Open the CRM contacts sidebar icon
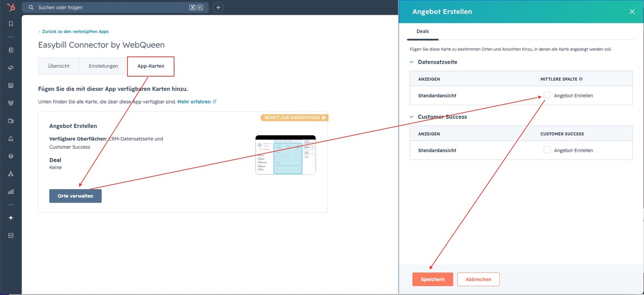 click(11, 50)
